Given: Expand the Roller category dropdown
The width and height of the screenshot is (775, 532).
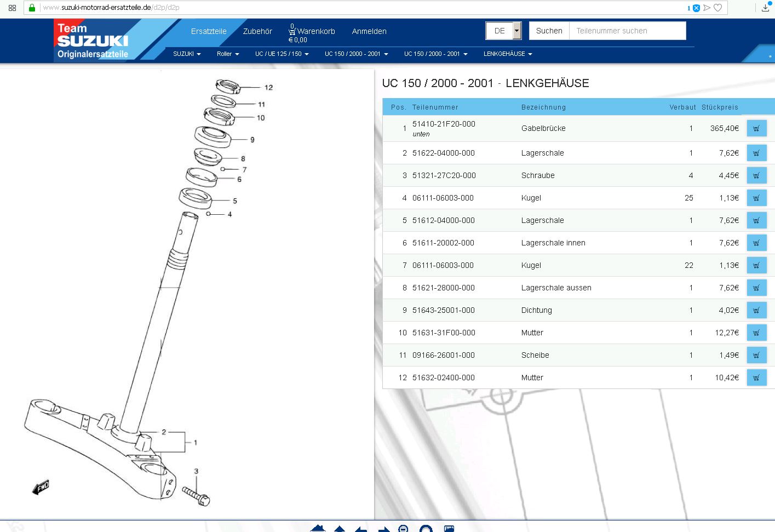Looking at the screenshot, I should (228, 54).
